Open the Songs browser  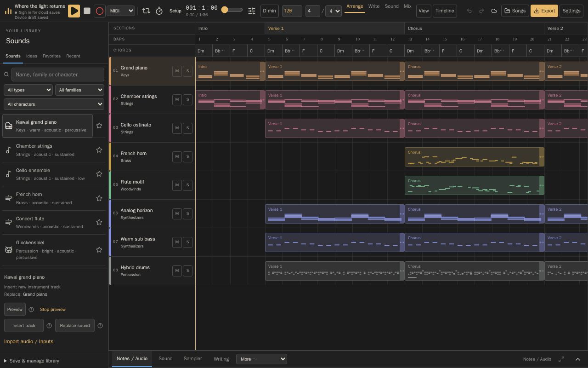click(515, 11)
